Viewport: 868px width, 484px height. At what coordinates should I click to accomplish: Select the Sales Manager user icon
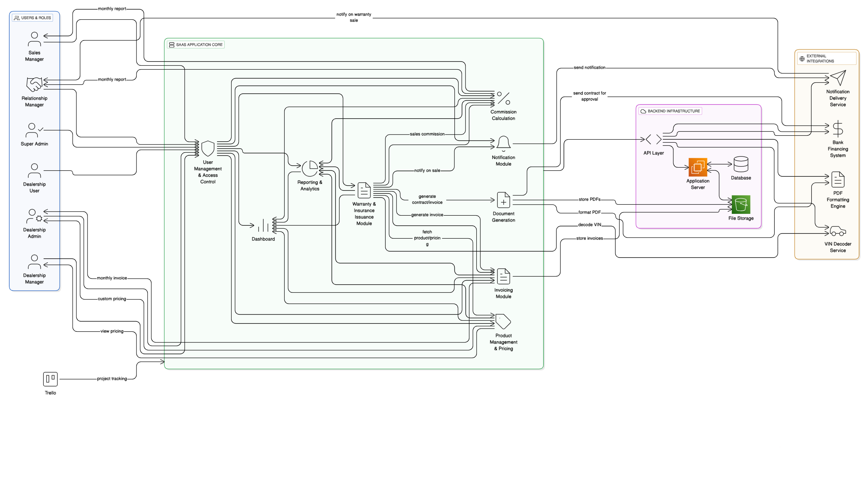click(34, 38)
